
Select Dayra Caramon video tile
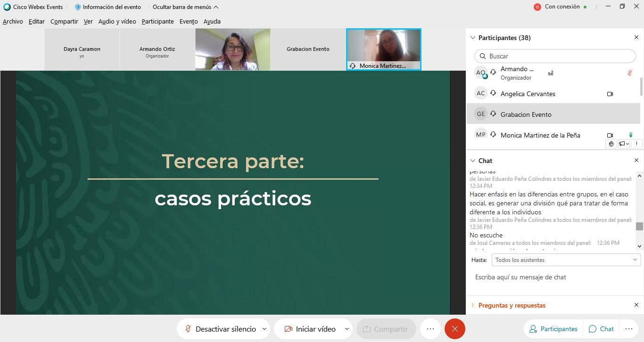(82, 49)
